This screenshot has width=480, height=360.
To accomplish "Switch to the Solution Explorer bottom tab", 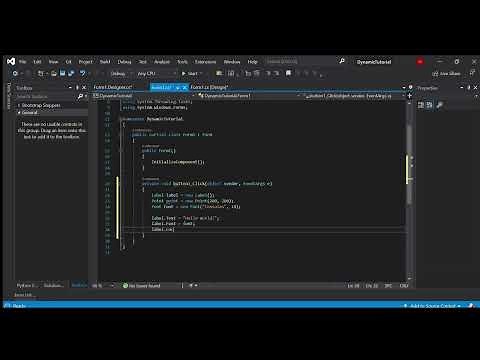I will point(53,285).
